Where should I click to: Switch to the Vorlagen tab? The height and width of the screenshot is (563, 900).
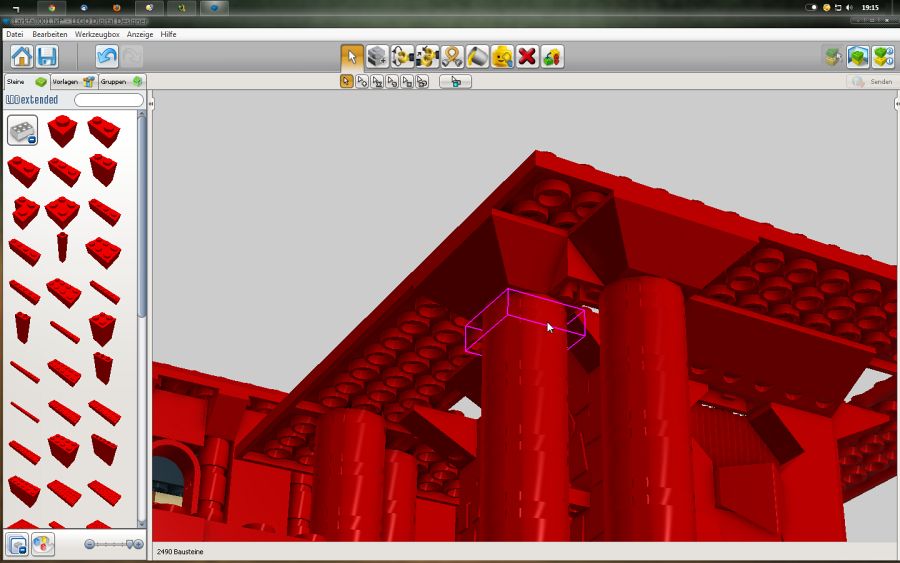click(x=73, y=82)
